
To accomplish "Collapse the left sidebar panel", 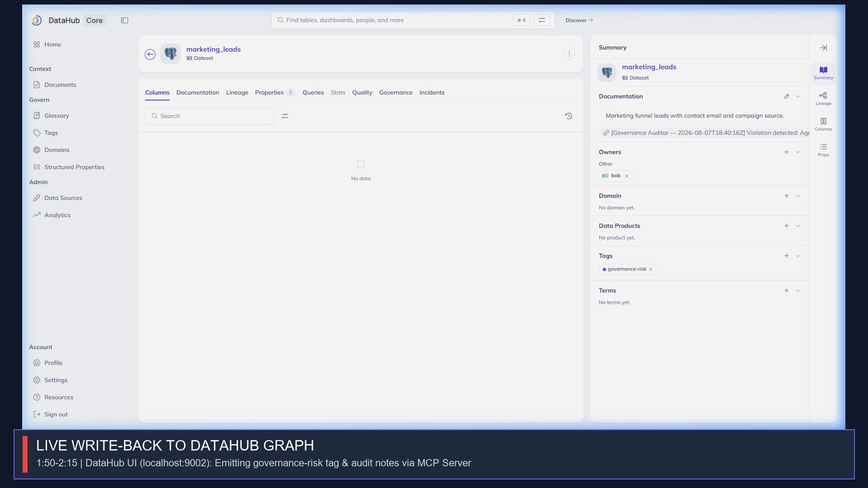I will [x=125, y=20].
